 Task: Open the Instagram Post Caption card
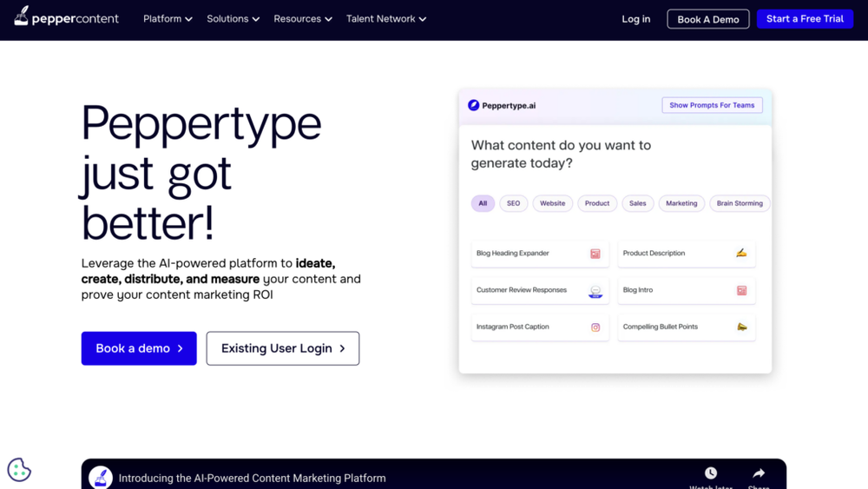[x=540, y=327]
